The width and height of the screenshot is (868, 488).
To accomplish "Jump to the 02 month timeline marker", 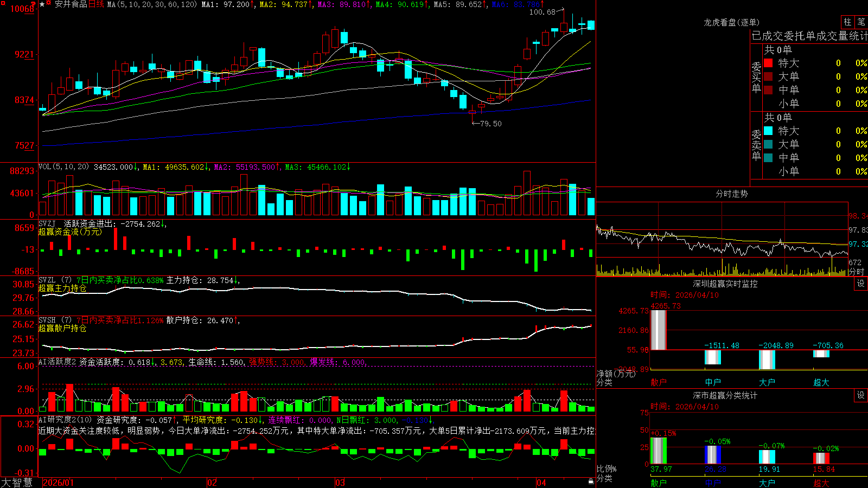I will [x=212, y=483].
